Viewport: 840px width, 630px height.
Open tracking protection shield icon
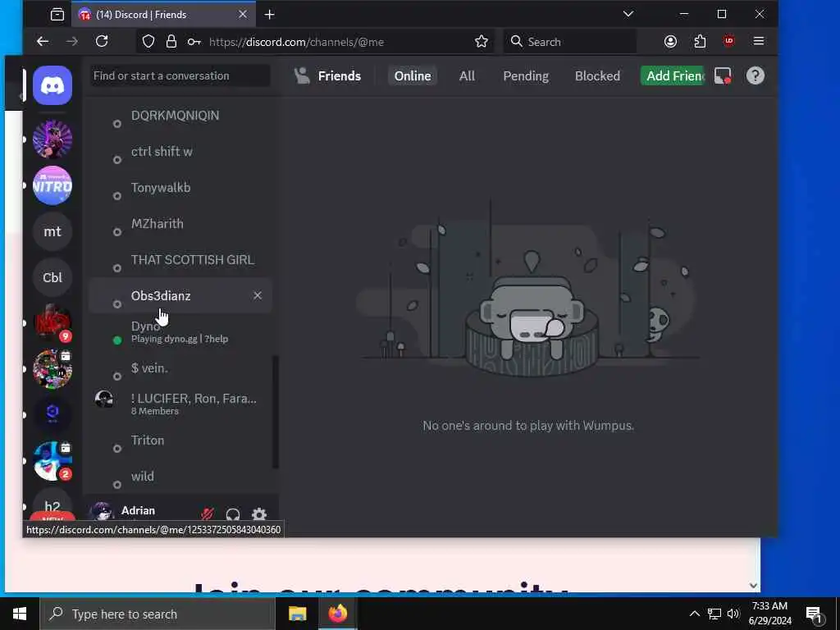148,42
